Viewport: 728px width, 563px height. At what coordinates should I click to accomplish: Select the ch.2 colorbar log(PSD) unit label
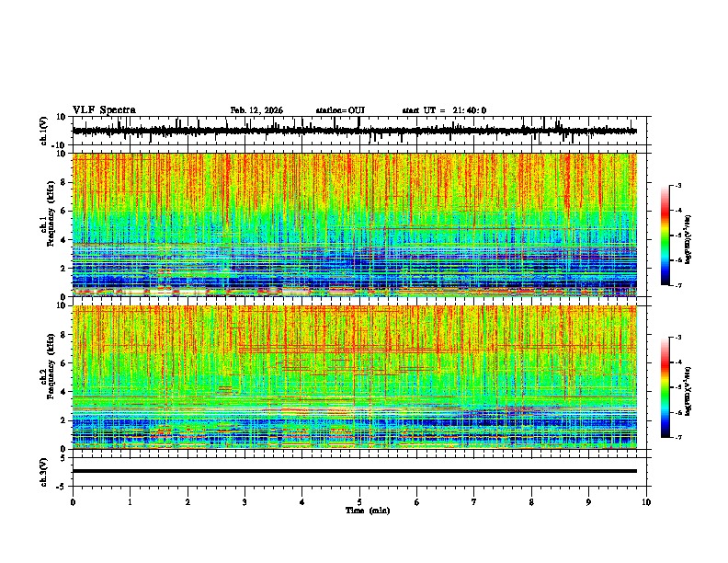click(x=688, y=391)
